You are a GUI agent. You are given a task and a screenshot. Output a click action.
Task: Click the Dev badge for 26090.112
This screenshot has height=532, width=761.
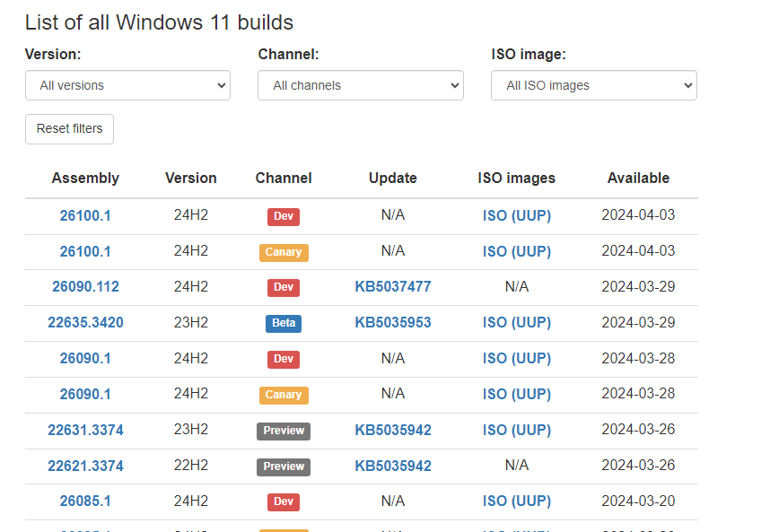284,287
